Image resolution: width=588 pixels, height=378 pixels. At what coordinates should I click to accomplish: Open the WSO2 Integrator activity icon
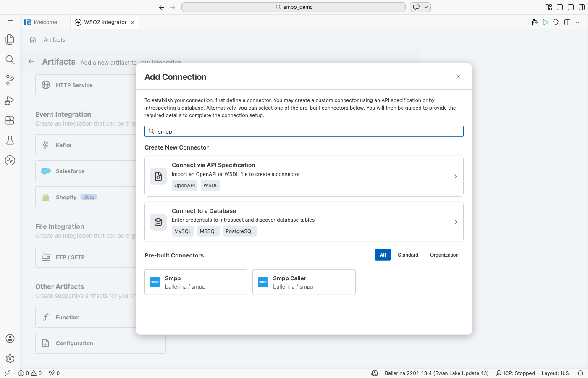click(x=10, y=160)
